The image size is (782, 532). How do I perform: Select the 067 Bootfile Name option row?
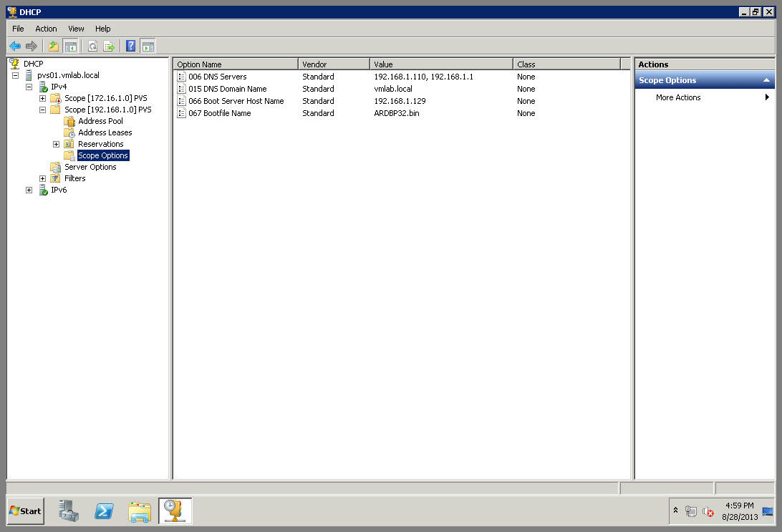(x=219, y=113)
